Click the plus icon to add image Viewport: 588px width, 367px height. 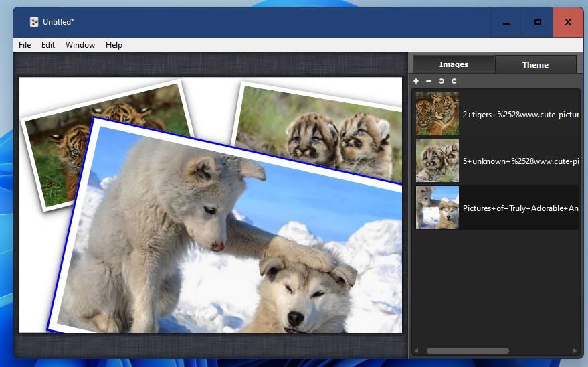[416, 81]
